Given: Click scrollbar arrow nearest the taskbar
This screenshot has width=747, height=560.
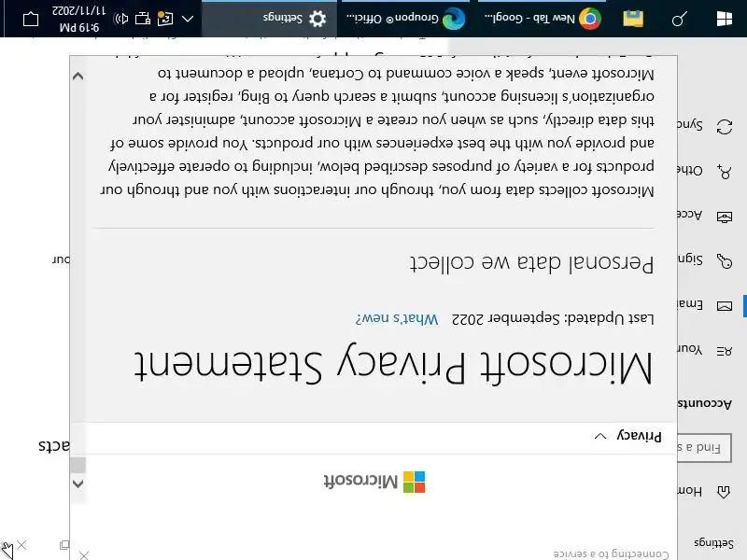Looking at the screenshot, I should coord(78,76).
